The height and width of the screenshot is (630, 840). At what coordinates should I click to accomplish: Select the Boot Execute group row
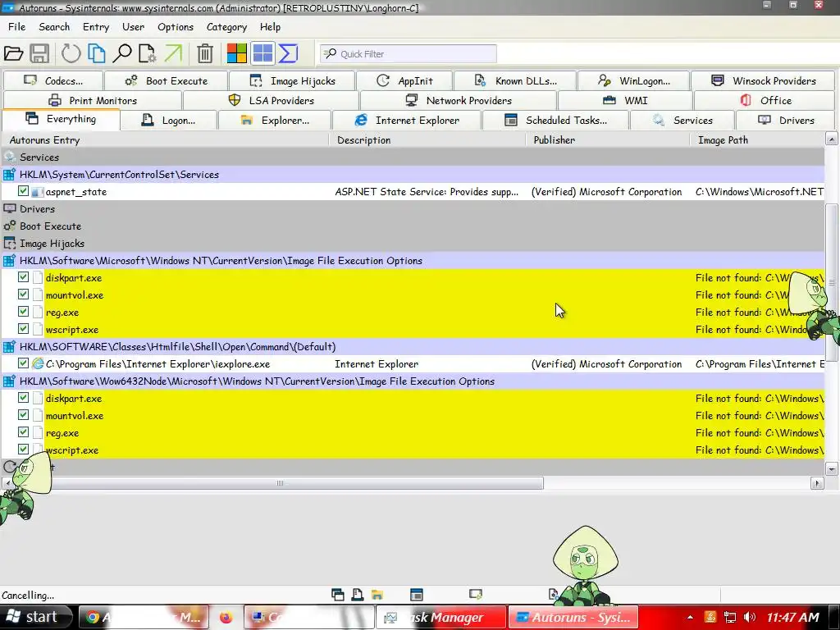click(413, 226)
